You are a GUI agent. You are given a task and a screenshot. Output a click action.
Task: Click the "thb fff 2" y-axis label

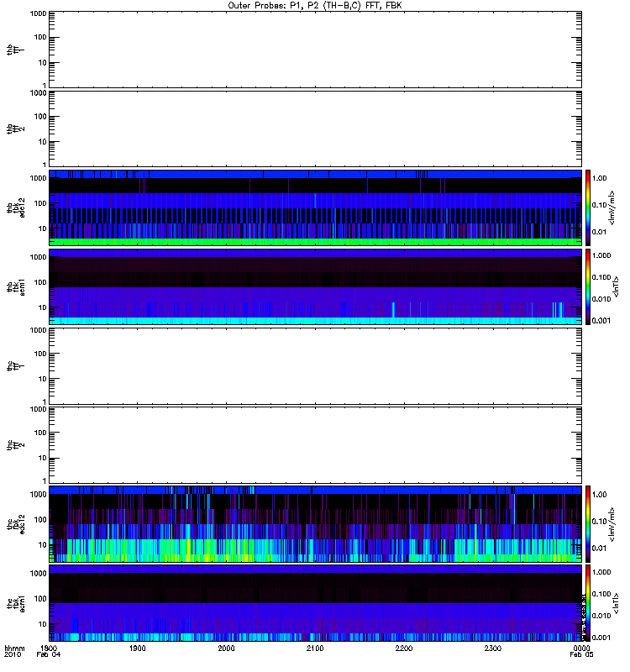pos(16,129)
